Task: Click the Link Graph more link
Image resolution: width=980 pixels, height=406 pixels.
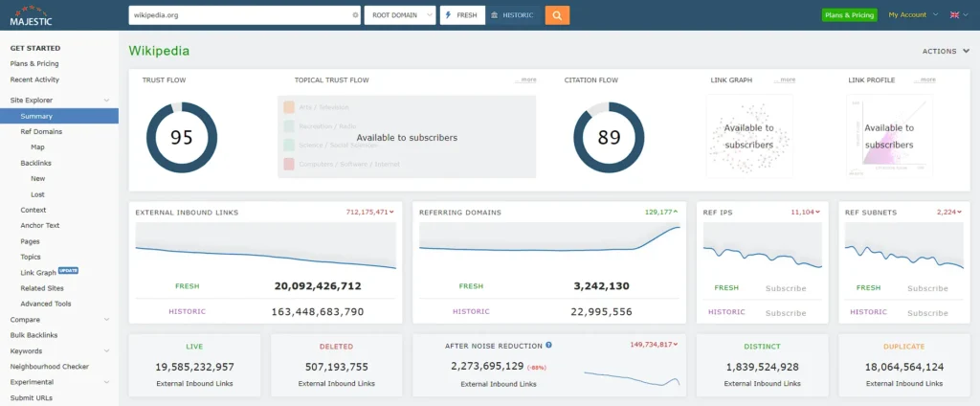Action: 785,80
